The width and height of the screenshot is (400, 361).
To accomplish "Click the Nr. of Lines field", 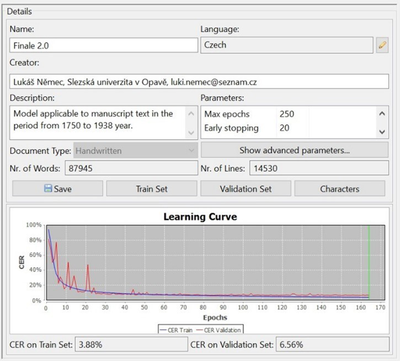I will click(319, 168).
